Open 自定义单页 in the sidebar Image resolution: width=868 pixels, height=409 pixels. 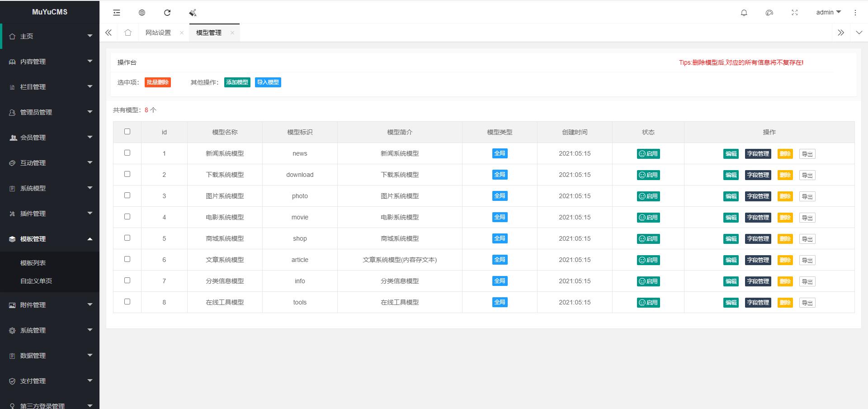36,281
